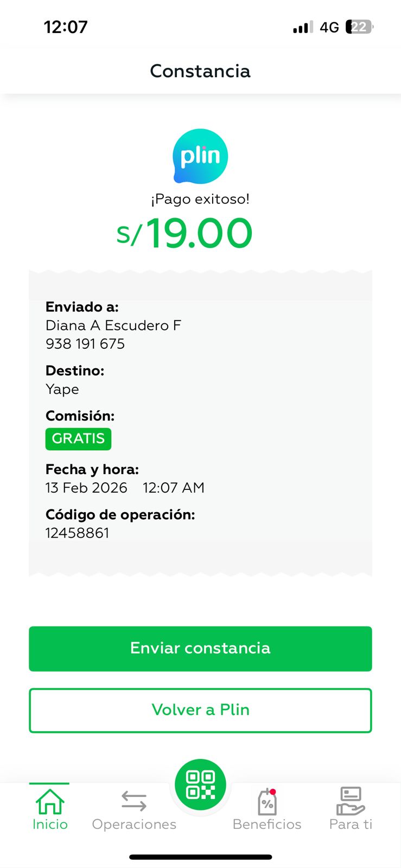Go to the Beneficios tab label
The width and height of the screenshot is (401, 868).
click(267, 824)
